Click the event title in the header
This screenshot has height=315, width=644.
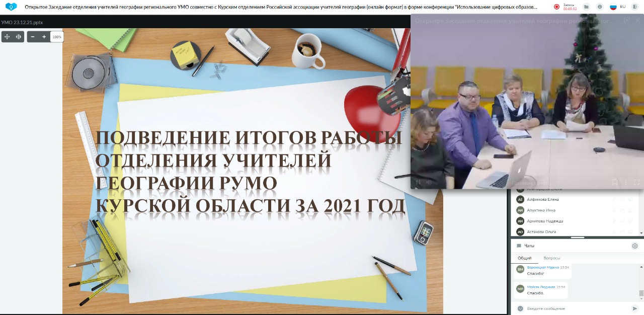coord(281,7)
